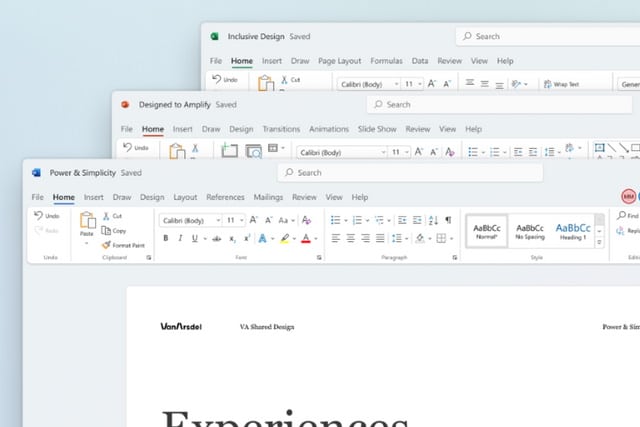Screen dimensions: 640x427
Task: Select the Format Painter tool
Action: click(122, 245)
